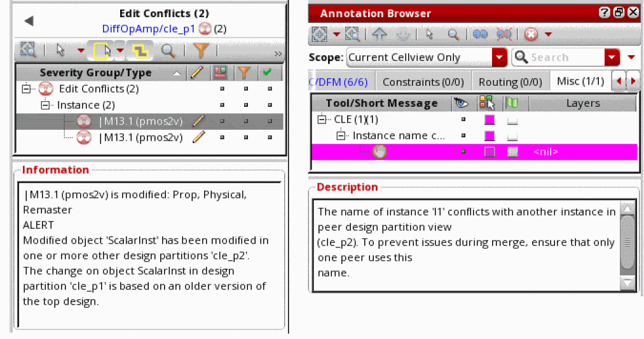Click the red circle X delete icon
Screen dimensions: 644x339
531,34
